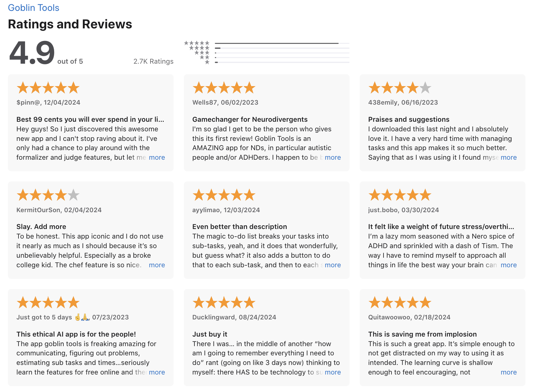Expand the full text of 'Just buy it' review
Screen dimensions: 534x392
[x=332, y=373]
